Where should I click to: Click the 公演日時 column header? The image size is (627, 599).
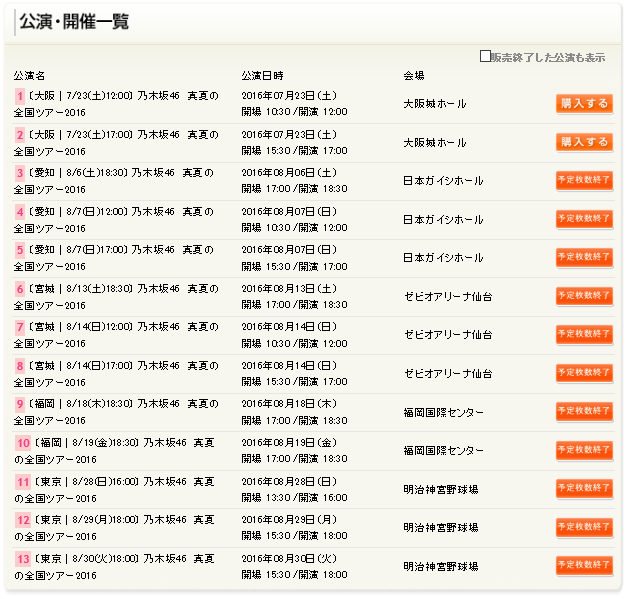[x=262, y=76]
